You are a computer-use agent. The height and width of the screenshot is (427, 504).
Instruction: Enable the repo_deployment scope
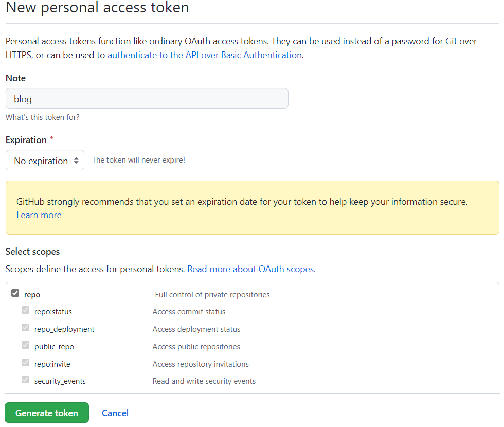[x=25, y=327]
